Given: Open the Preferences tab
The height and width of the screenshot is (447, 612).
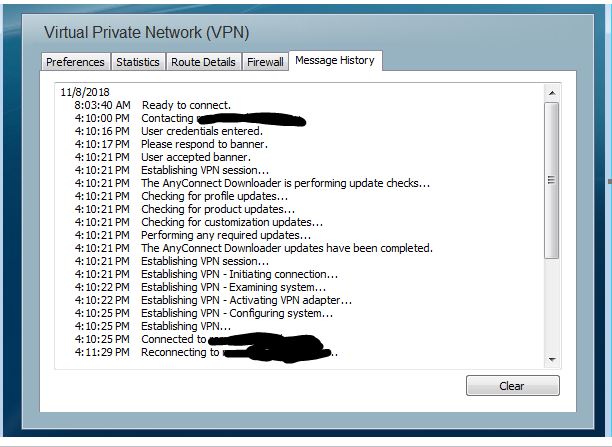Looking at the screenshot, I should (x=75, y=62).
